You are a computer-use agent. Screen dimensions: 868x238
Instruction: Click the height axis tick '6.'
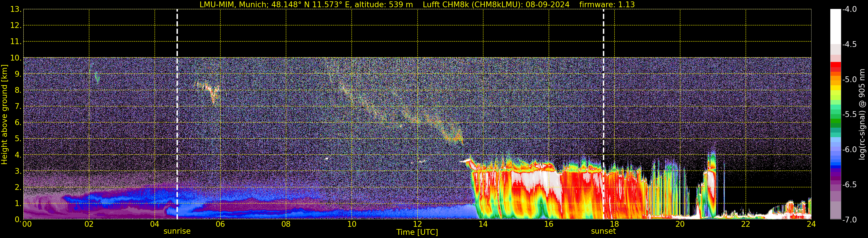[18, 122]
